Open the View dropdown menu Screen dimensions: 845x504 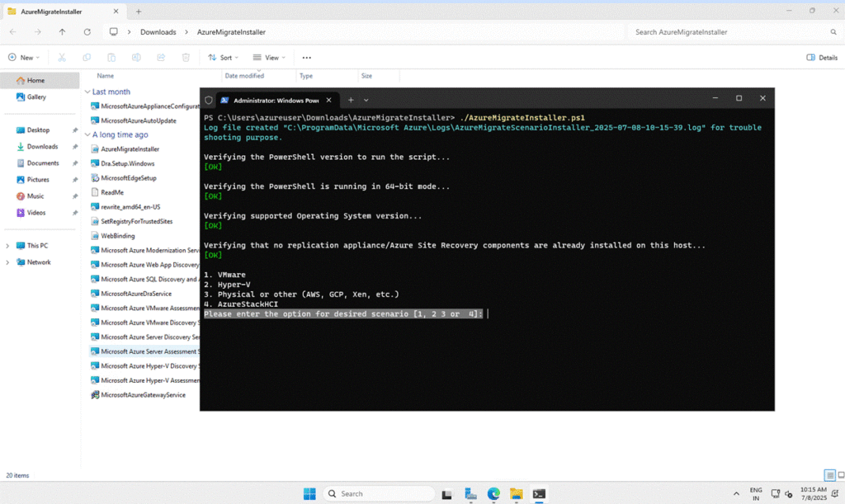(x=269, y=58)
